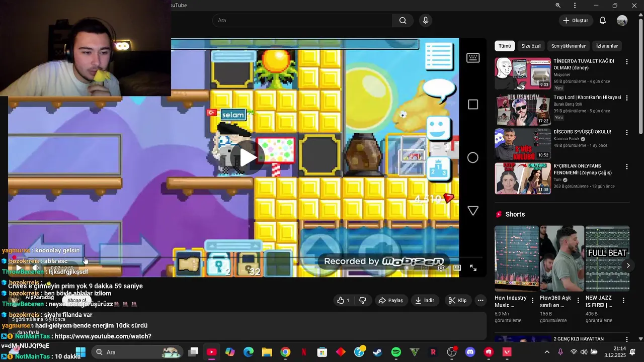Select the Tümü filter chip

click(x=505, y=46)
